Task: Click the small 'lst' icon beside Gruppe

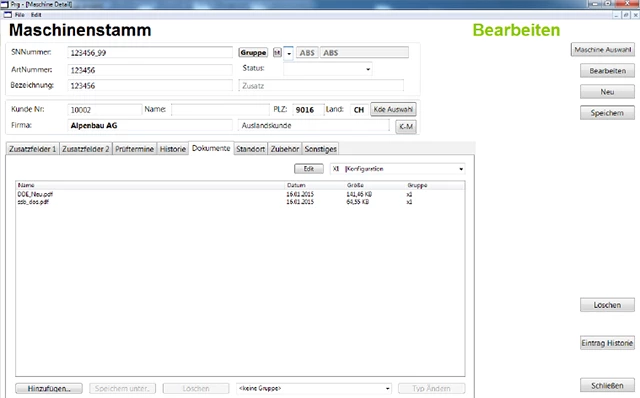Action: [277, 53]
